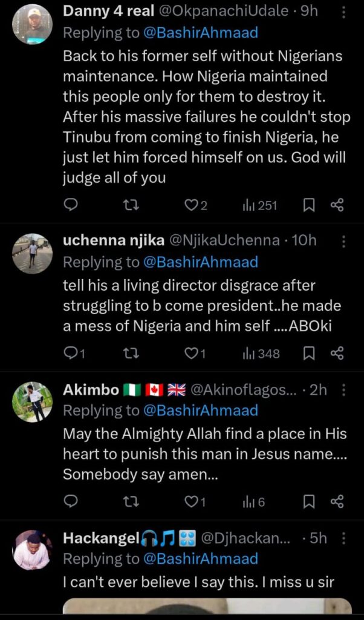Open Hackangel's profile avatar
364x620 pixels.
[x=32, y=550]
